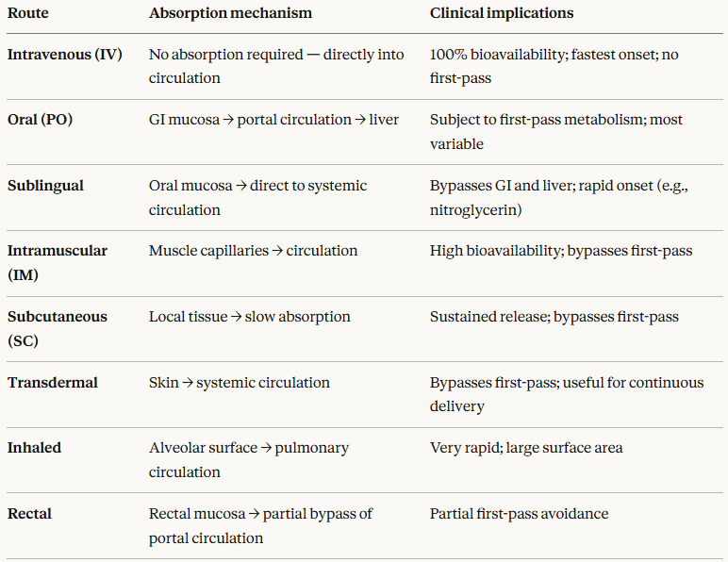Click the Transdermal route cell
Viewport: 728px width, 562px height.
click(53, 383)
